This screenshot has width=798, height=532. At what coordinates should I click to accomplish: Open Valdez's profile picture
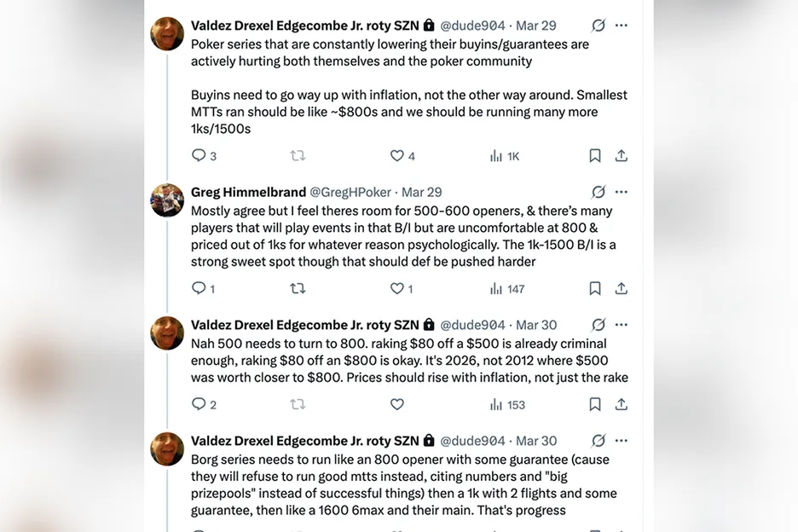[x=167, y=33]
